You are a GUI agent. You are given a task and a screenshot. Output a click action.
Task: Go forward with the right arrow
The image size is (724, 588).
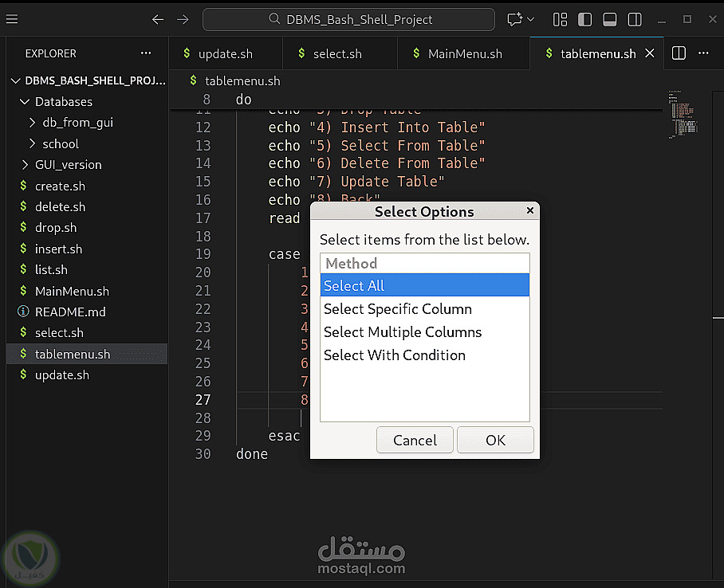pyautogui.click(x=183, y=19)
